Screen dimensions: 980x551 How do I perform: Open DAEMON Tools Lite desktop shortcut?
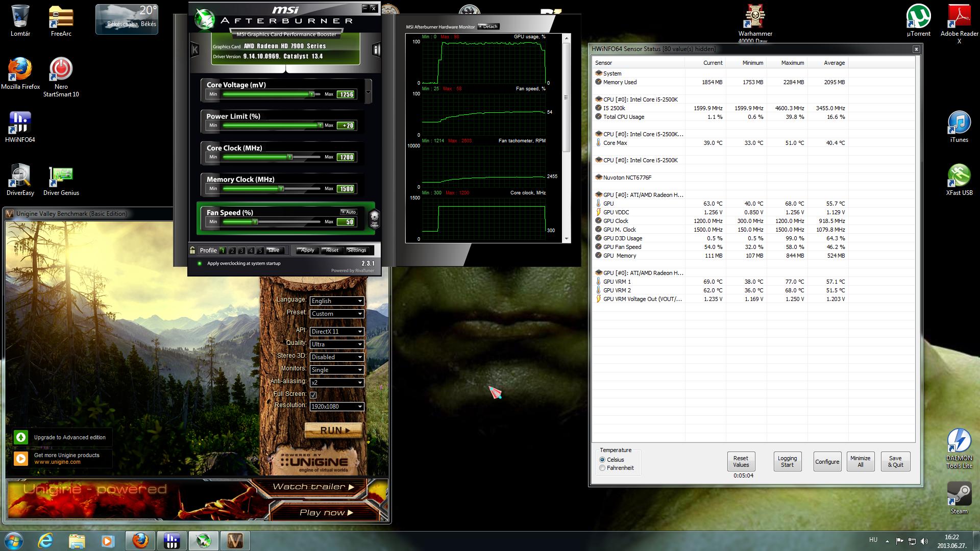click(959, 449)
